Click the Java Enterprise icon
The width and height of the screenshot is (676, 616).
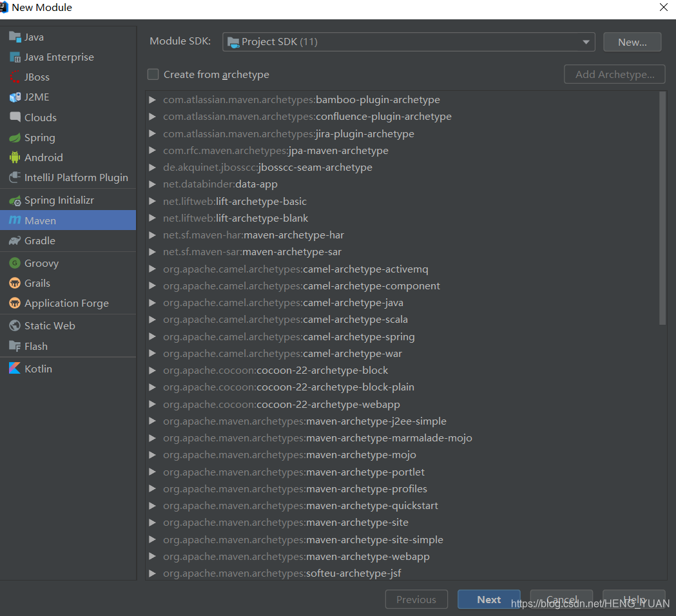[15, 57]
